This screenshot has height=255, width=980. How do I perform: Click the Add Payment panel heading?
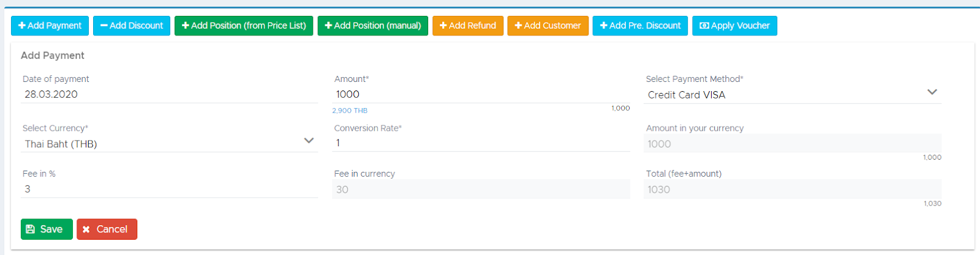(x=53, y=56)
